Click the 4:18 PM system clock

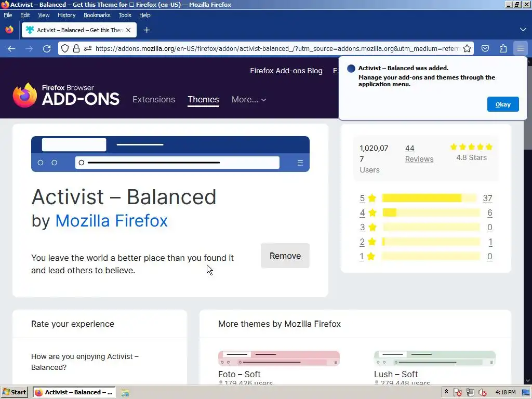click(505, 392)
